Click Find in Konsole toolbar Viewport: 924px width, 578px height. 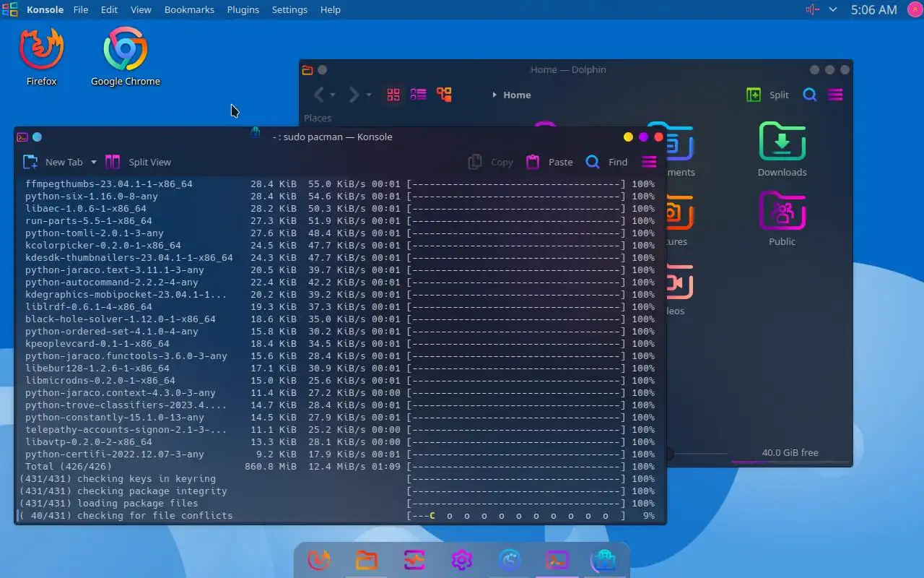click(606, 162)
